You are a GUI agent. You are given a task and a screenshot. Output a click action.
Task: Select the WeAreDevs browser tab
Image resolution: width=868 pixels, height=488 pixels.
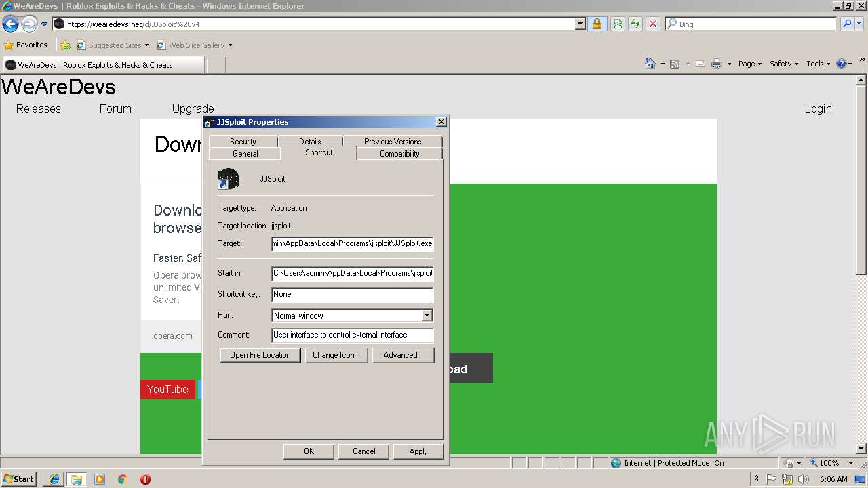point(103,65)
